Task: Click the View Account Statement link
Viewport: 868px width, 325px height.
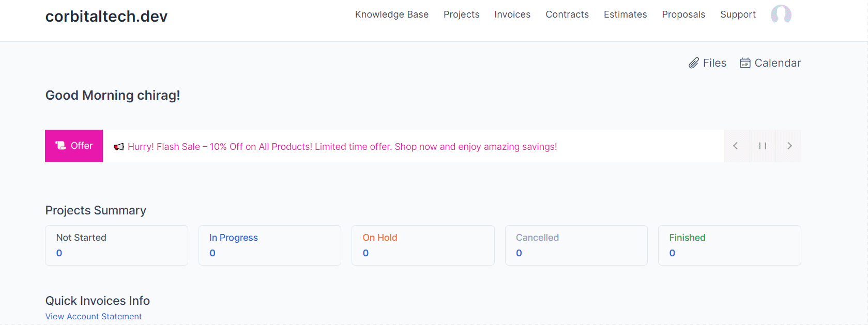Action: (94, 316)
